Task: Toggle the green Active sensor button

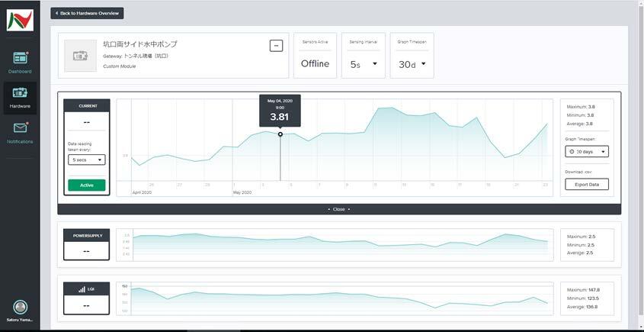Action: pos(87,185)
